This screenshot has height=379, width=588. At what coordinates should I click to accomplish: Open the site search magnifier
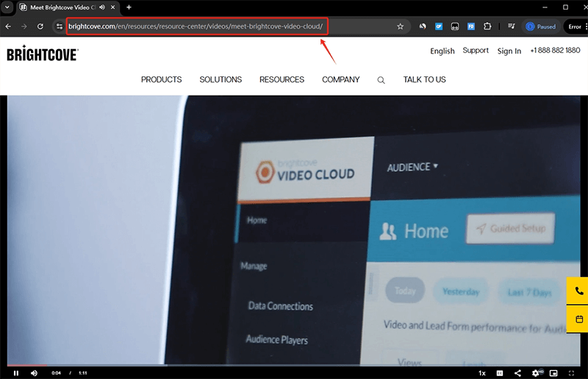pyautogui.click(x=381, y=80)
